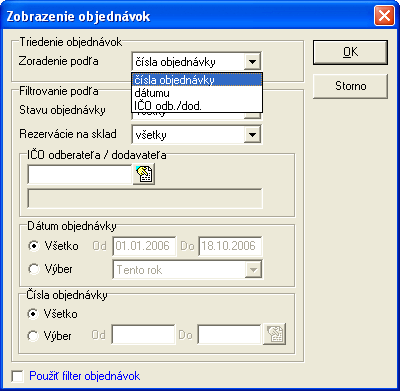
Task: Select 'čísla objednávky' from the open list
Action: pyautogui.click(x=197, y=80)
